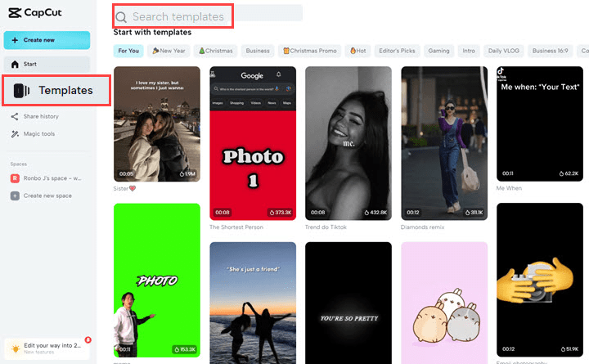589x364 pixels.
Task: Choose the Gaming category tab
Action: 438,51
